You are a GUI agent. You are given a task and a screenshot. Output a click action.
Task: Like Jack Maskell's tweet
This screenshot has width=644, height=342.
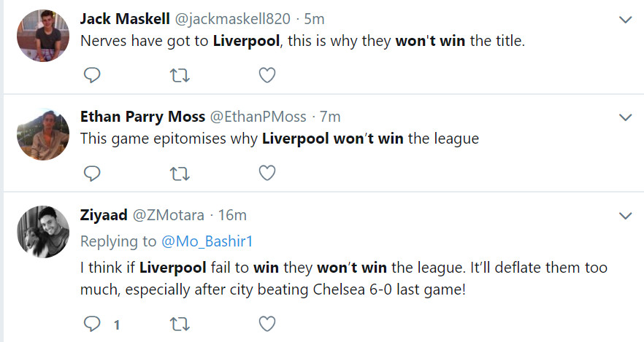[267, 74]
